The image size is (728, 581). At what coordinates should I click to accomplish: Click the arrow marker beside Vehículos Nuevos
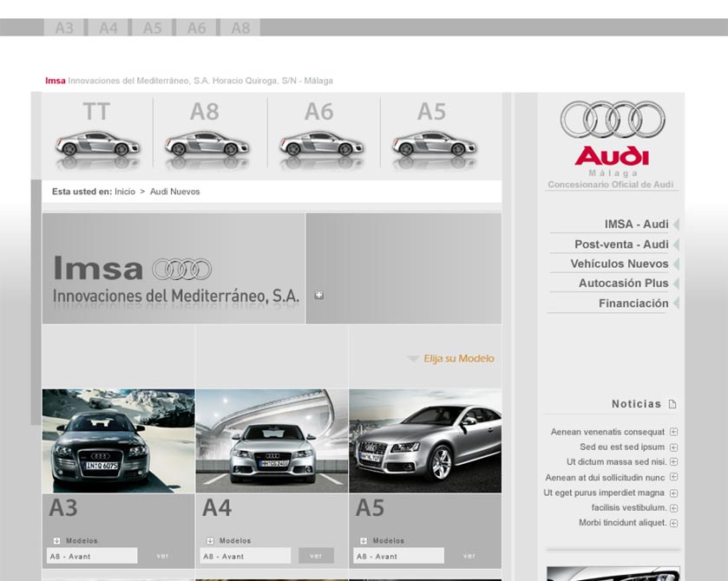click(x=676, y=264)
